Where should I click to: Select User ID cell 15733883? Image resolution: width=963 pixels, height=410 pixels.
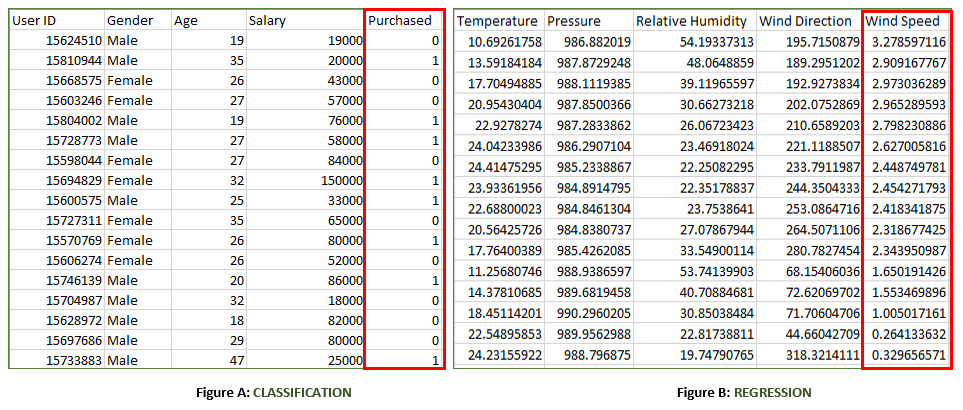pyautogui.click(x=57, y=360)
